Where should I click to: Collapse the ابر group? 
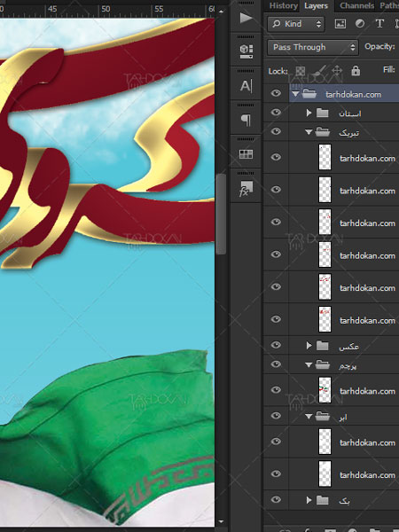coord(309,417)
